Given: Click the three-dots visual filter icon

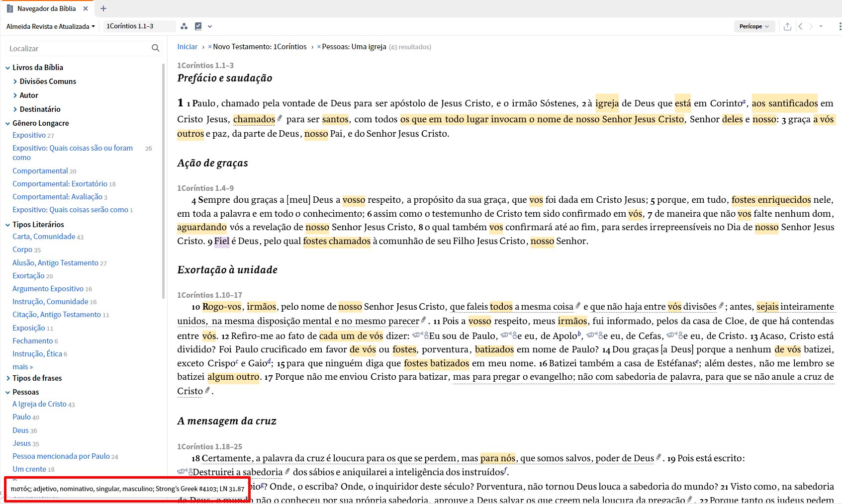Looking at the screenshot, I should 184,26.
